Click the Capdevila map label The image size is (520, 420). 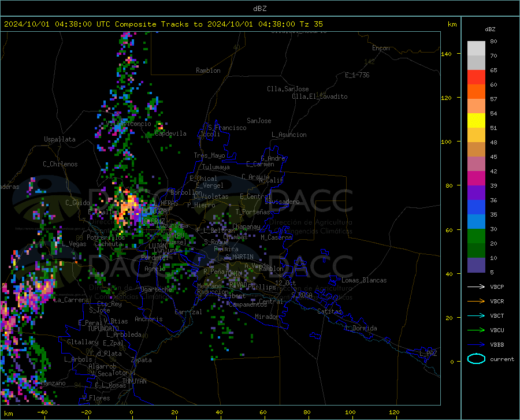170,133
